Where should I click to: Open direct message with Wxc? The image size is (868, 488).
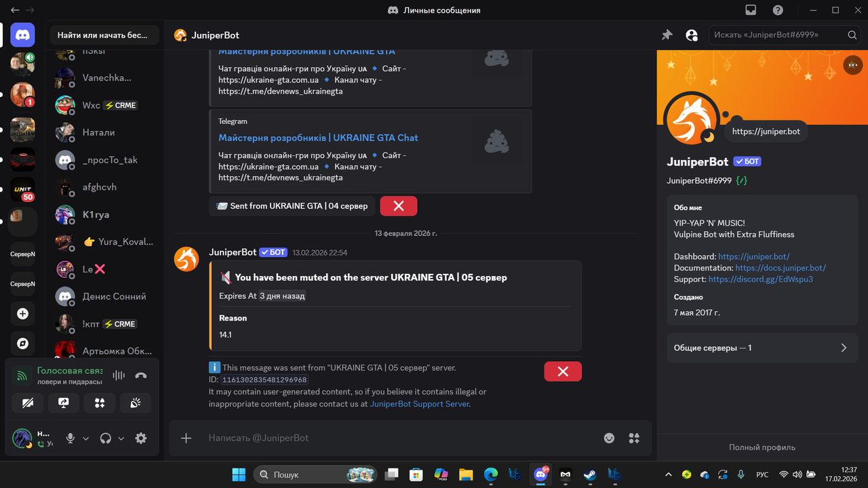point(104,105)
